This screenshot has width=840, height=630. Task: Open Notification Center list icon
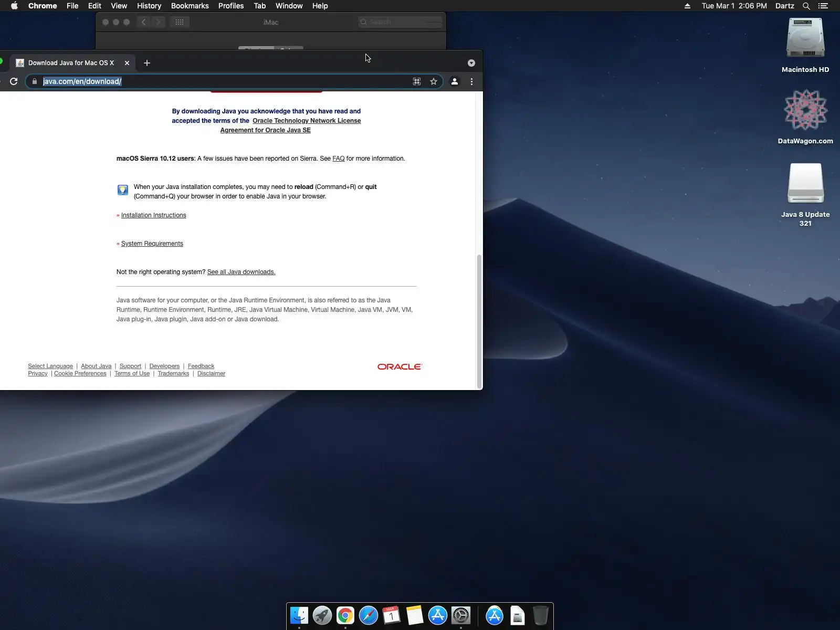tap(823, 6)
